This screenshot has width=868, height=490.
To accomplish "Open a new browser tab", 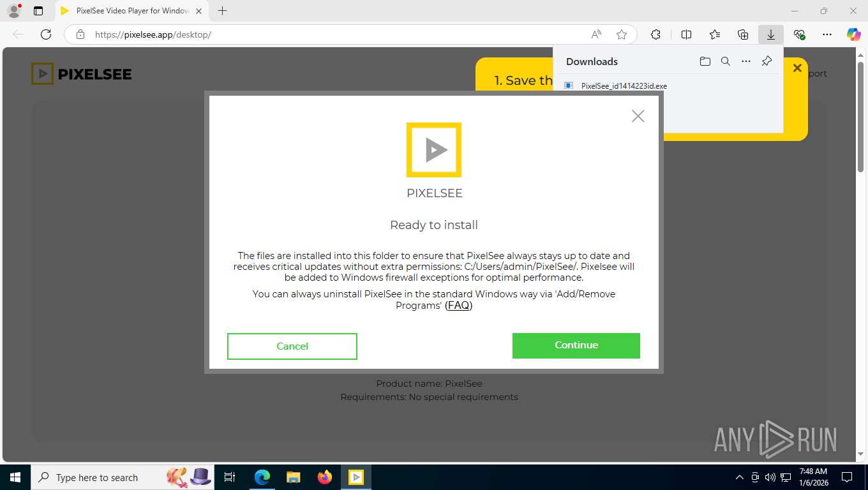I will (222, 11).
